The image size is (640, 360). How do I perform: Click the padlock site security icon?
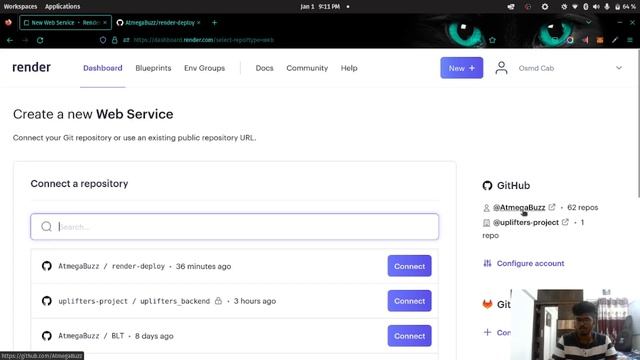coord(115,40)
